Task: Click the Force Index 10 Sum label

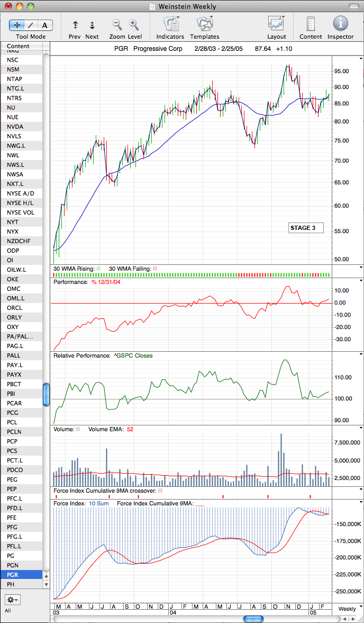Action: click(x=99, y=503)
